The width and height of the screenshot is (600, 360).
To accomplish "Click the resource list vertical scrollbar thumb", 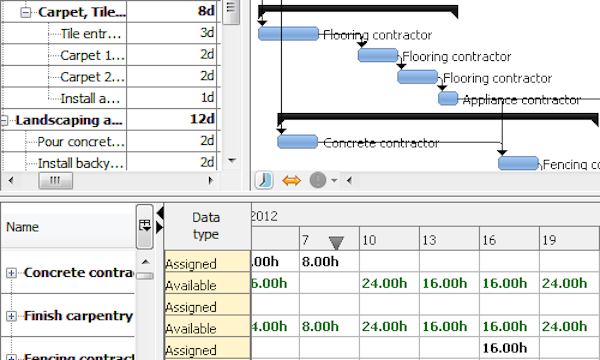I will pyautogui.click(x=145, y=276).
